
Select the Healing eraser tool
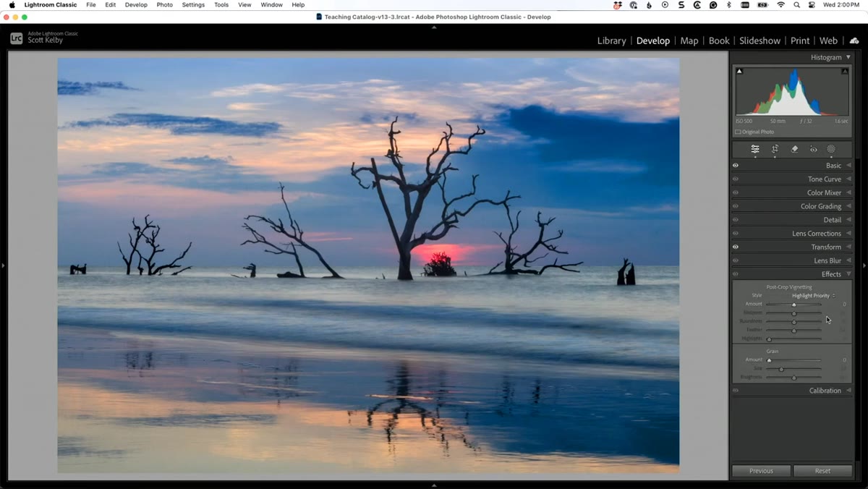click(794, 149)
